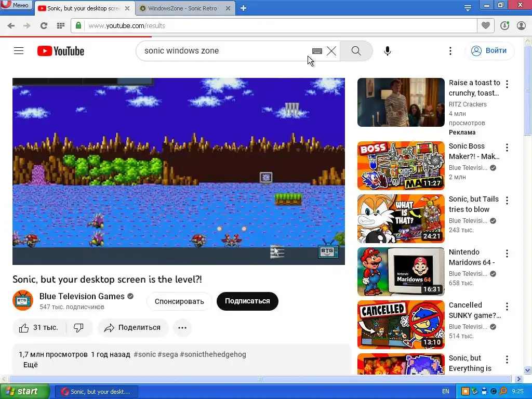Open Sonic Boss Maker video thumbnail
The height and width of the screenshot is (399, 532).
click(401, 166)
